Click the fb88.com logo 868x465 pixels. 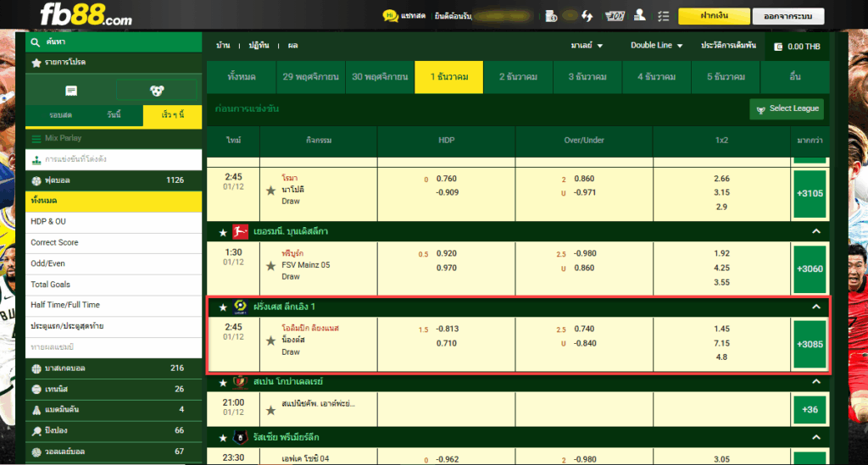(86, 14)
